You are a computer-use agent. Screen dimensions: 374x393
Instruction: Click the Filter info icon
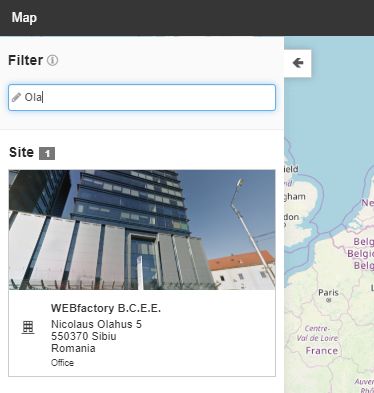pos(52,60)
